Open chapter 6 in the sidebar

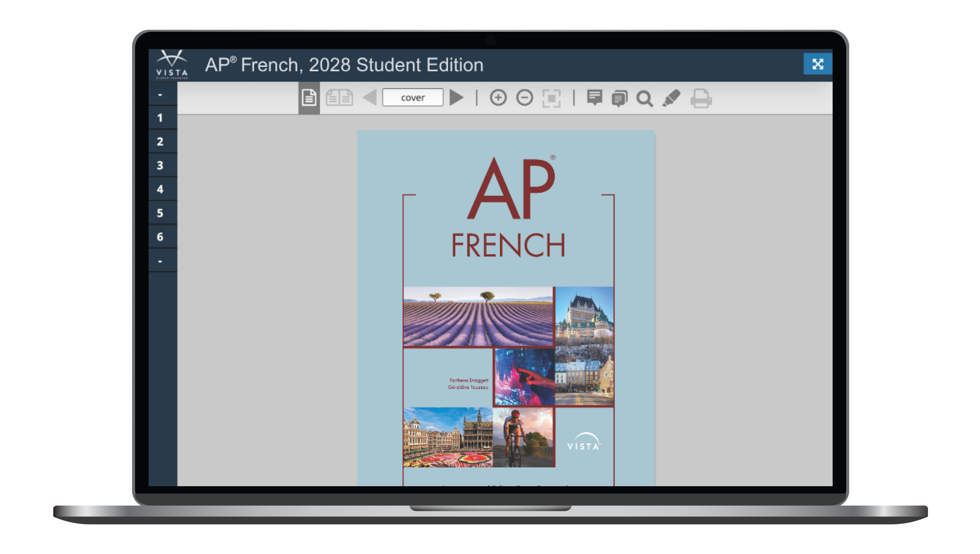click(x=163, y=237)
